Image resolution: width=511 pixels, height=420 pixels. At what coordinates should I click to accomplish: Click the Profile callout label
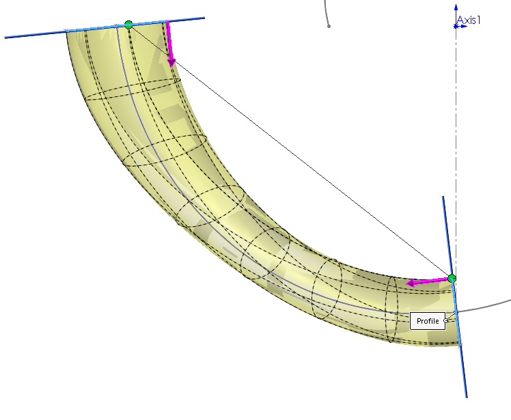click(x=427, y=321)
